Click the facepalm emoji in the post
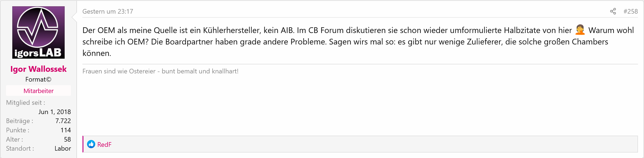The width and height of the screenshot is (644, 158). coord(580,30)
